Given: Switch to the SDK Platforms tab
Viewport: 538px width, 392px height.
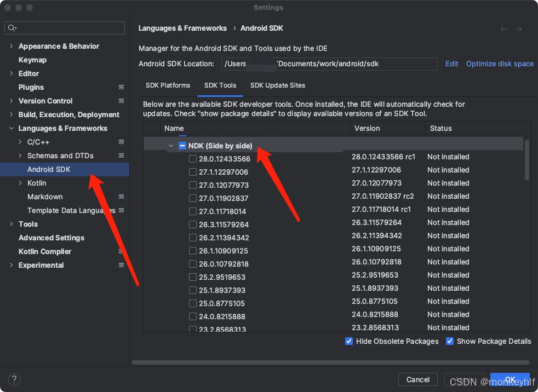Looking at the screenshot, I should tap(168, 85).
